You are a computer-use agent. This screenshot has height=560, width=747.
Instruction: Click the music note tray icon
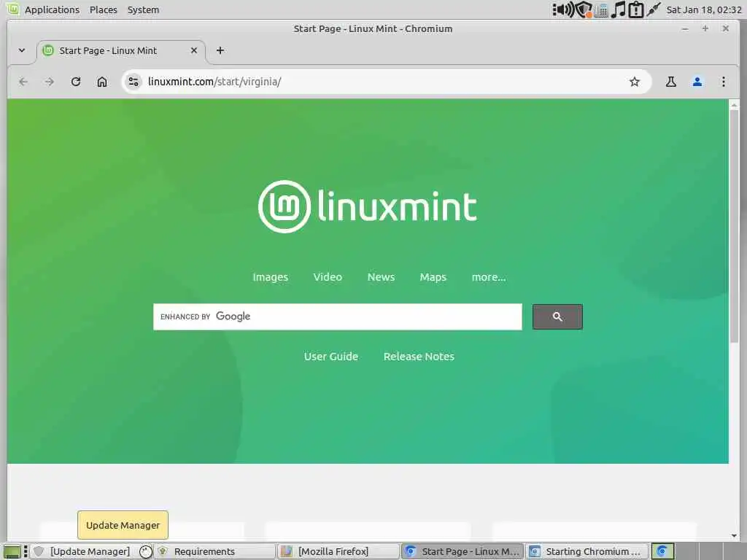tap(619, 9)
